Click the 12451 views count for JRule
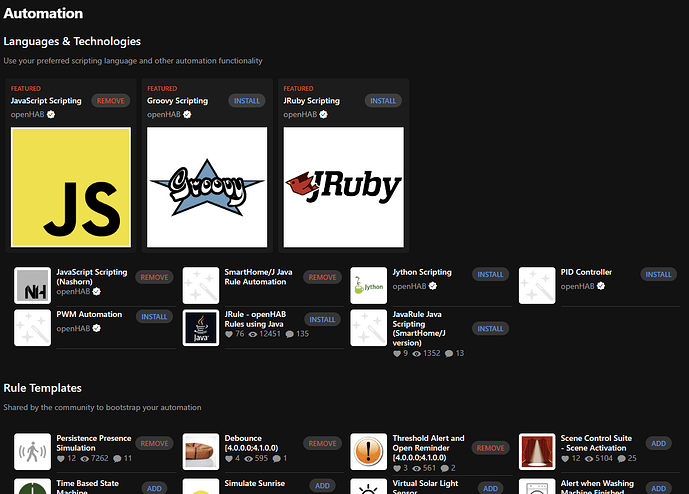The height and width of the screenshot is (494, 689). click(x=270, y=334)
